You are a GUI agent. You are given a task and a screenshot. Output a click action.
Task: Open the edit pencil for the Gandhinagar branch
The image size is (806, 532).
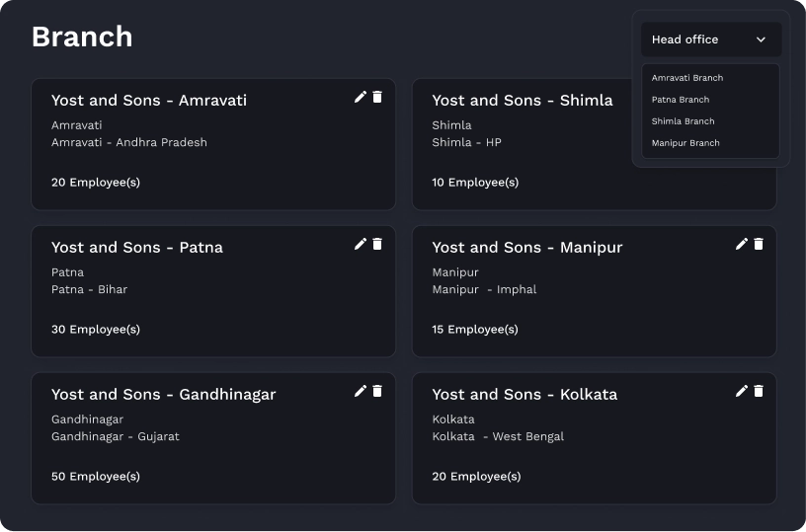pos(361,391)
